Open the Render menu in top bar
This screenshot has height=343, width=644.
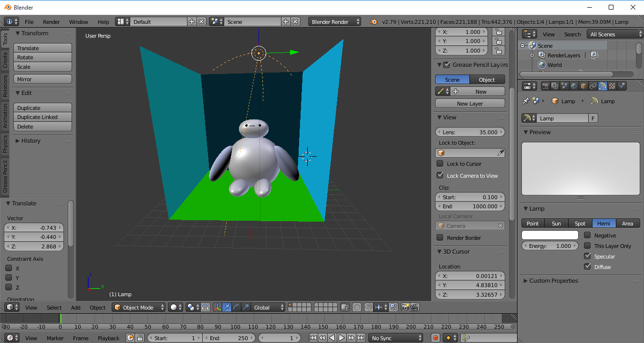(x=51, y=21)
